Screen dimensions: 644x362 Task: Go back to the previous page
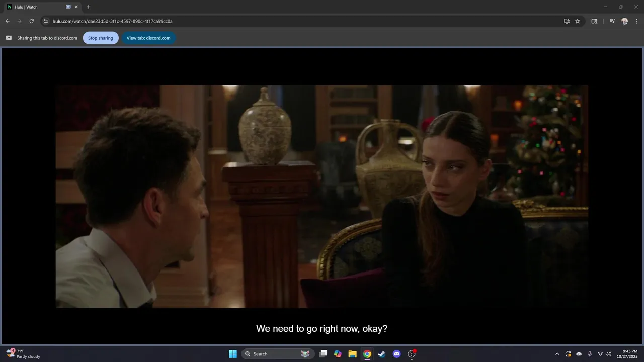[7, 21]
